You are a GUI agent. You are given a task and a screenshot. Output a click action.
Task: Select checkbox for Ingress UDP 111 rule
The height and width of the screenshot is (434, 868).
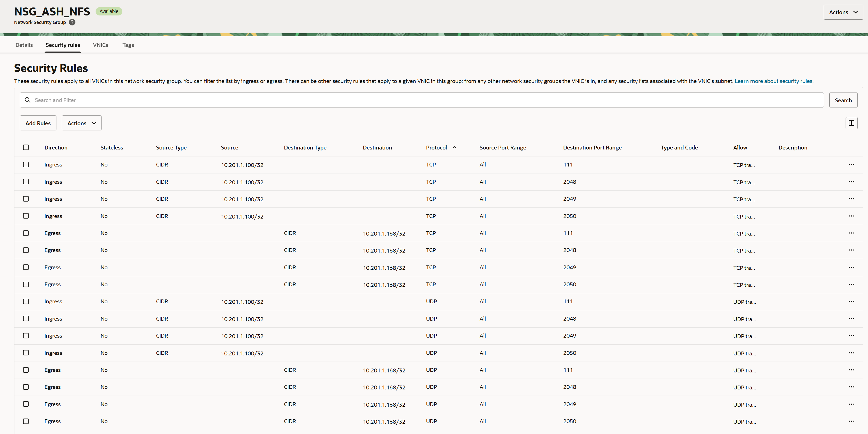[26, 301]
